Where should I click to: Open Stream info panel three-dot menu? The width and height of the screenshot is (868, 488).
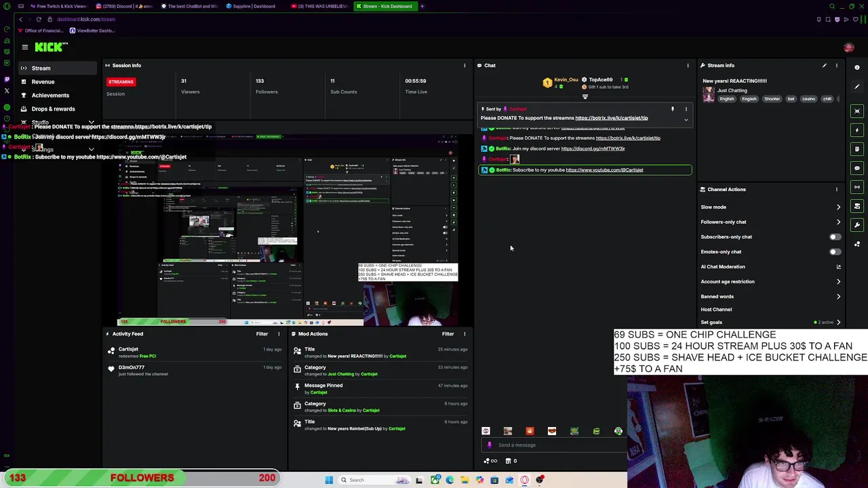(836, 66)
